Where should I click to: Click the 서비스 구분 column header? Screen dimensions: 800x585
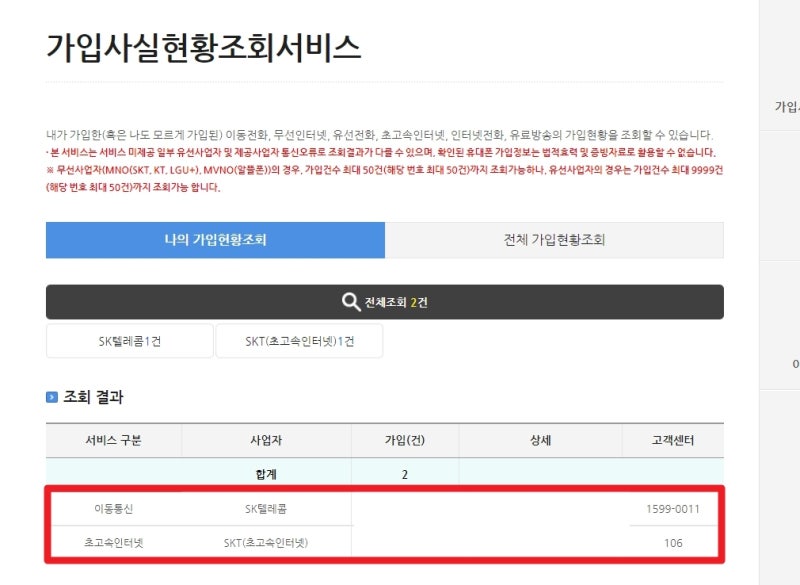113,440
